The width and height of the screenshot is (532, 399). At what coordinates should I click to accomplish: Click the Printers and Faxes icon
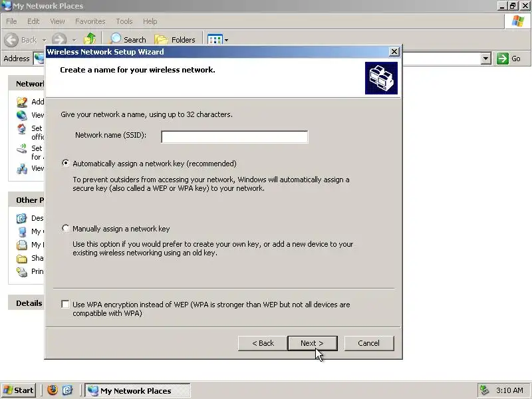22,272
